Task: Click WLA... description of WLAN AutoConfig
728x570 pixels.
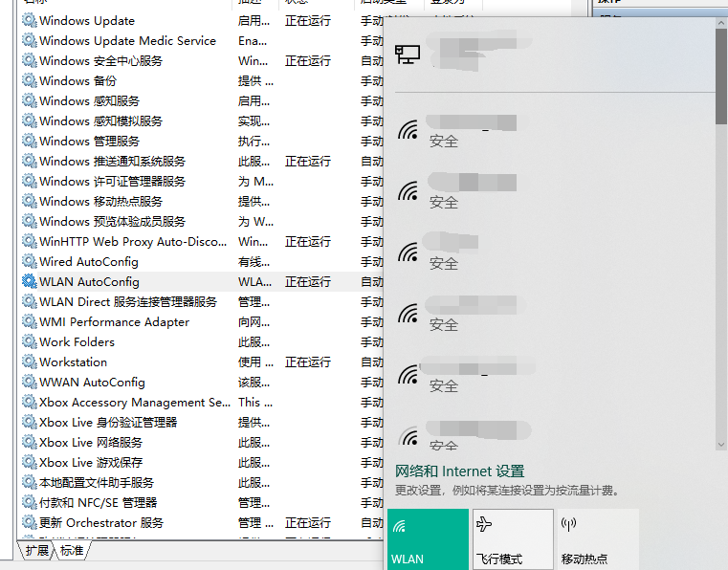Action: tap(254, 282)
